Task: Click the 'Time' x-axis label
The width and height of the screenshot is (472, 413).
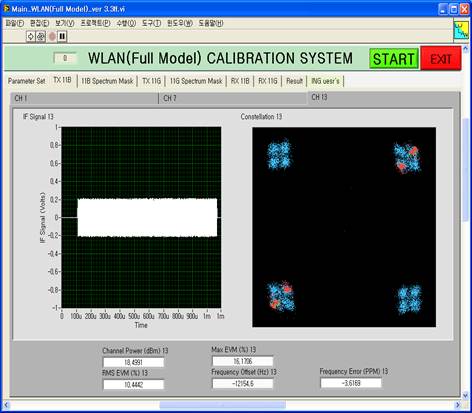Action: pos(141,325)
